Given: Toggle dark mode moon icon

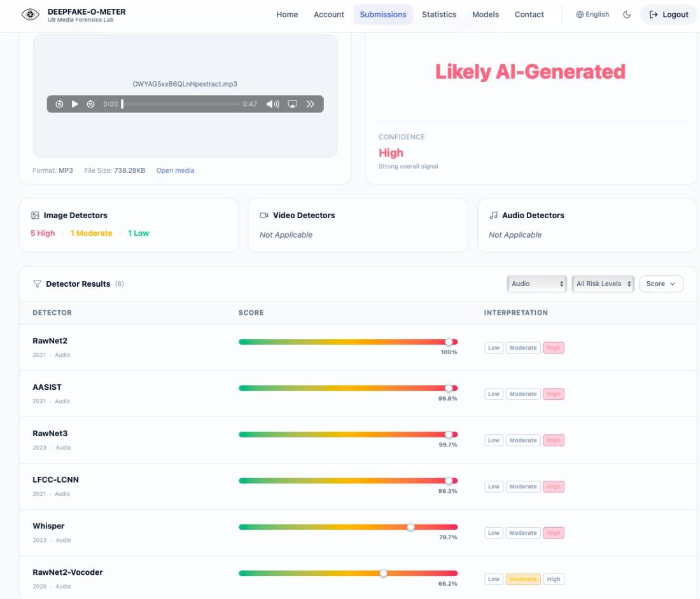Looking at the screenshot, I should click(x=627, y=15).
